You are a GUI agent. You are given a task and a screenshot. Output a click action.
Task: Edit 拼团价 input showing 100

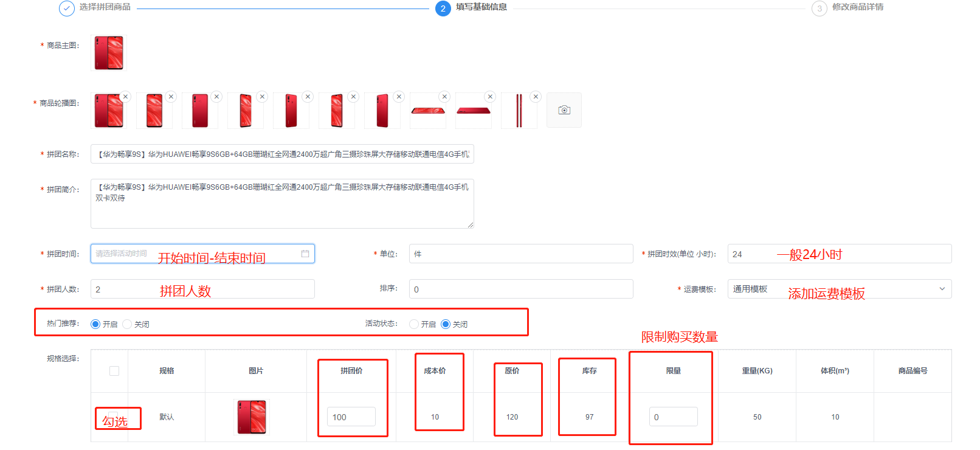point(351,417)
